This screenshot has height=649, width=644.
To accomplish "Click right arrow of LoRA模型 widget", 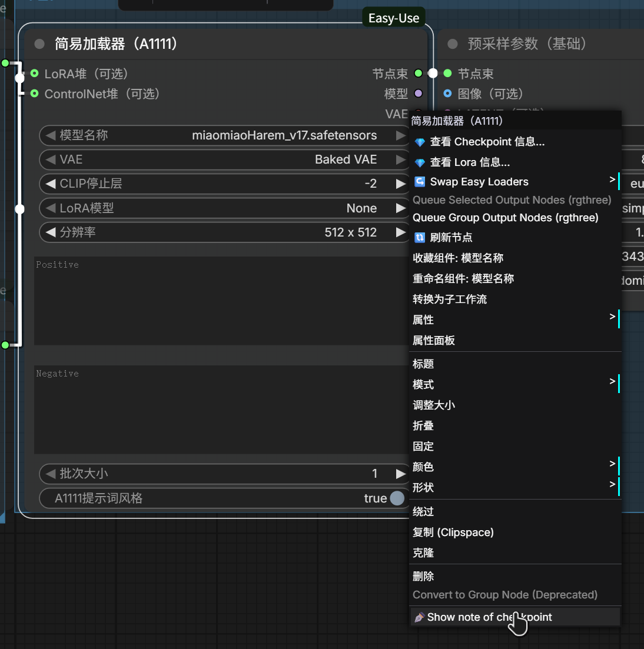I will 400,208.
